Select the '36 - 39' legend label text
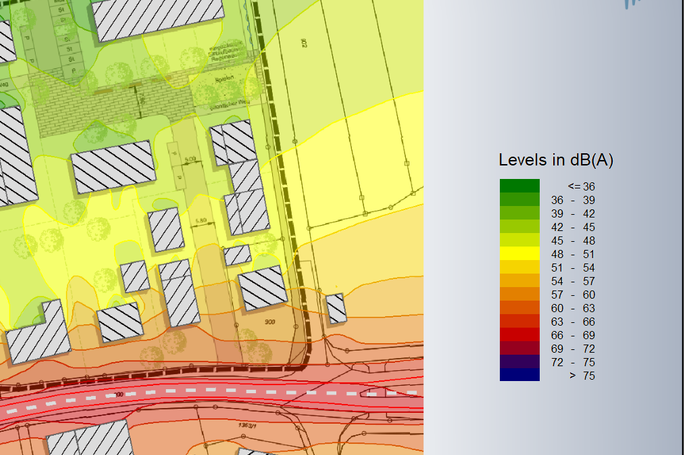This screenshot has width=685, height=455. coord(573,200)
